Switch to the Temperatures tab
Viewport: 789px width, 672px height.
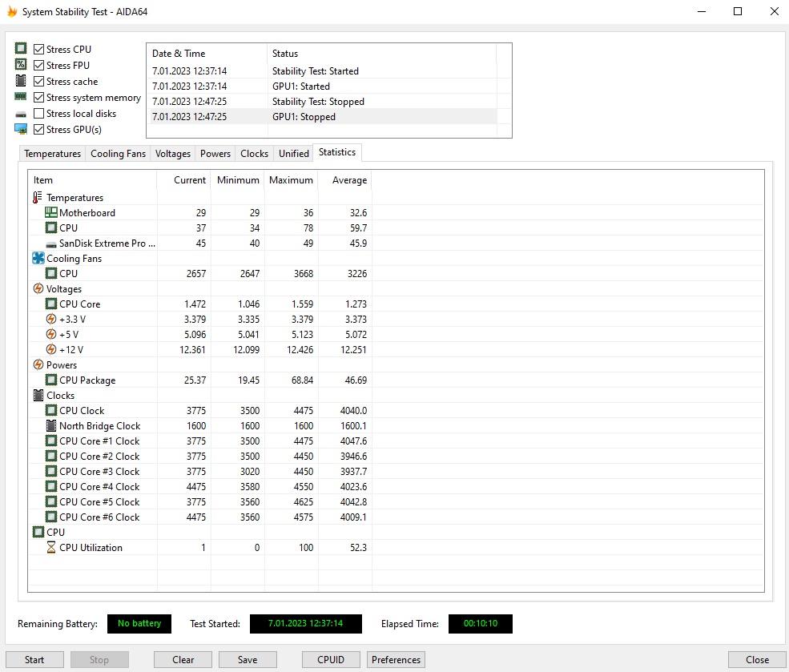(52, 154)
